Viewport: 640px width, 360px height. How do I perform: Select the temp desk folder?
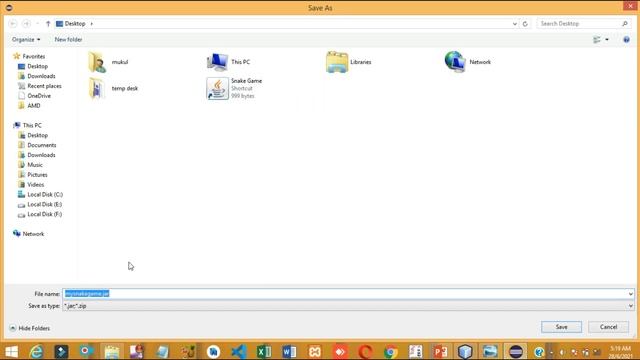point(113,88)
